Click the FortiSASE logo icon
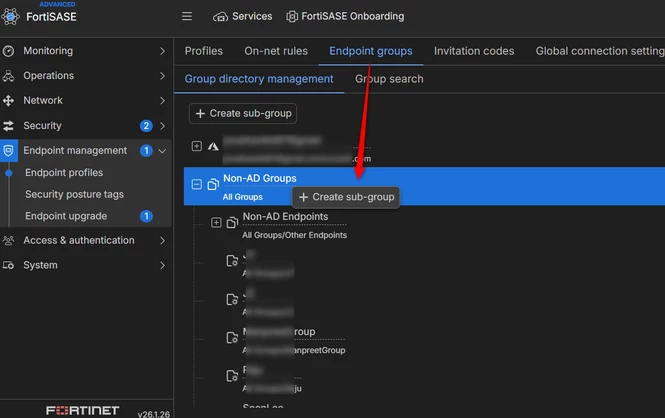665x418 pixels. pos(11,17)
